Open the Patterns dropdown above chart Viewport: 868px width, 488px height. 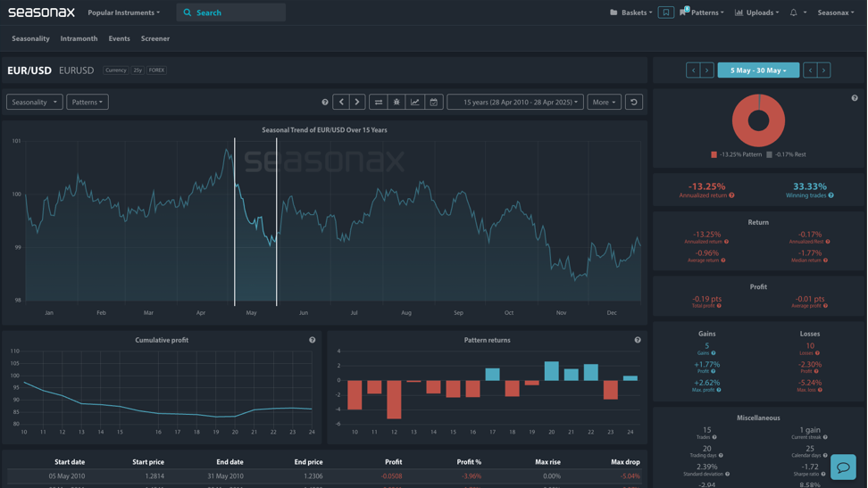tap(88, 102)
